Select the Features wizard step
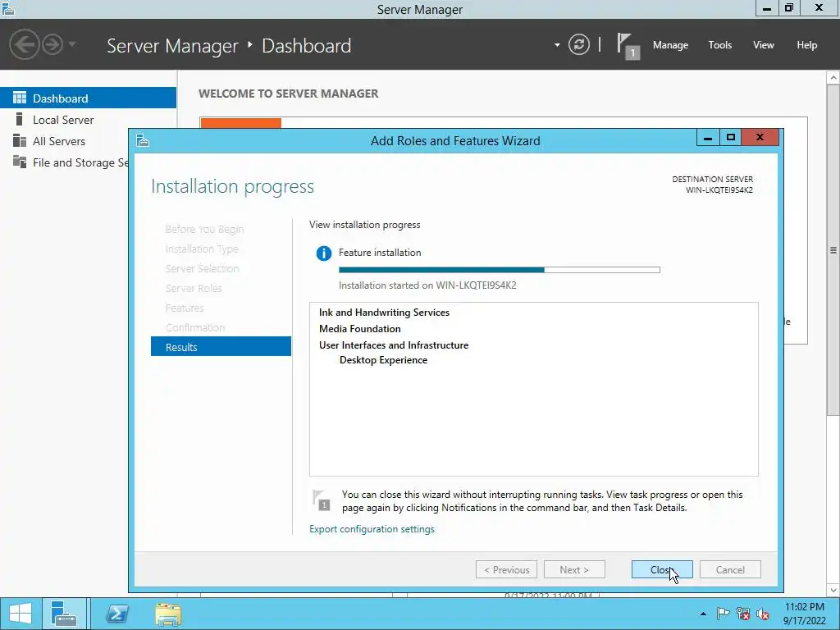Screen dimensions: 840x630 coord(185,308)
